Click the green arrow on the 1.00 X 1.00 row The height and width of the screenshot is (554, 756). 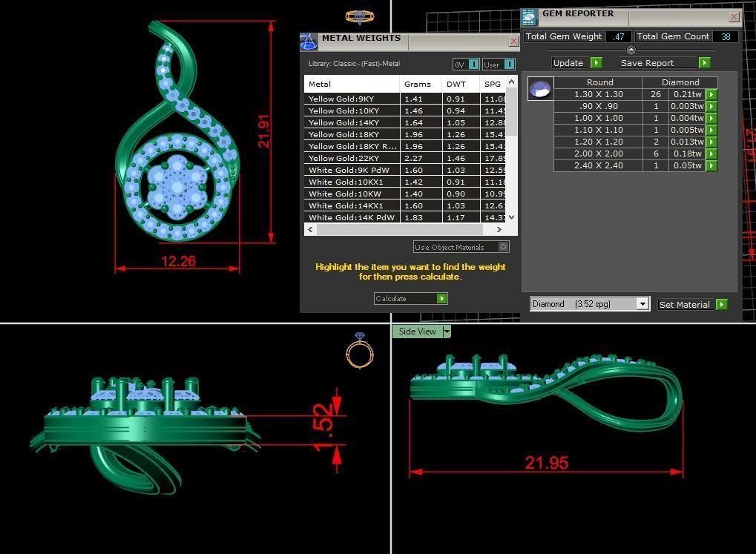coord(711,118)
